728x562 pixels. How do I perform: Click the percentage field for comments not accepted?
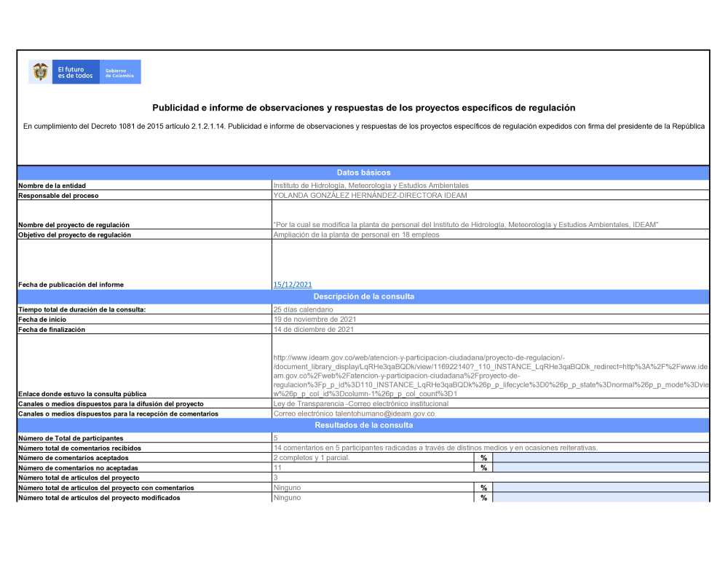[x=600, y=468]
